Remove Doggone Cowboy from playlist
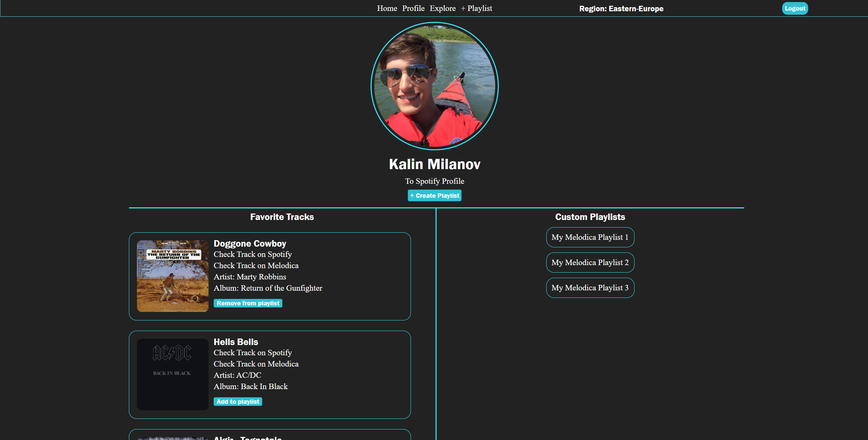 click(x=248, y=303)
